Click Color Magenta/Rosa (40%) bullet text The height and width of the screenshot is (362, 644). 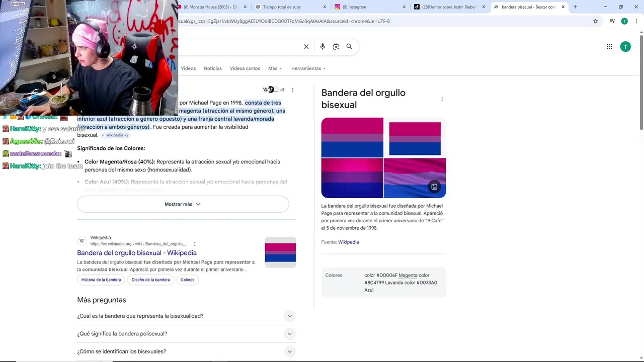click(x=120, y=162)
